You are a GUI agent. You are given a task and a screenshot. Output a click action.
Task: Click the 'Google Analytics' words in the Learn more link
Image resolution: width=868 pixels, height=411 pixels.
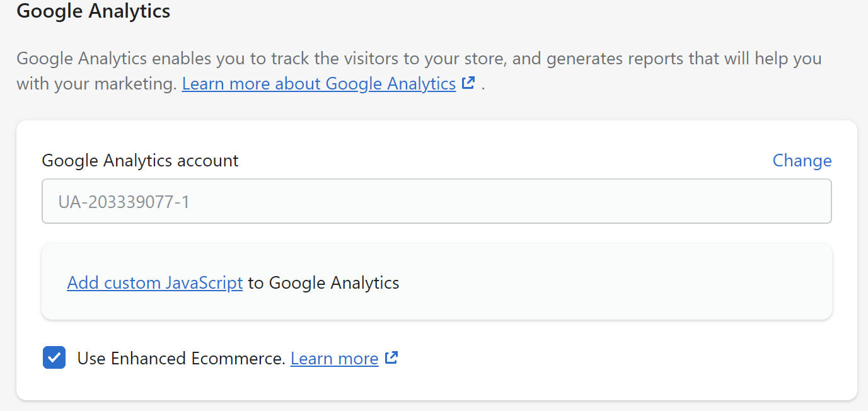point(391,84)
